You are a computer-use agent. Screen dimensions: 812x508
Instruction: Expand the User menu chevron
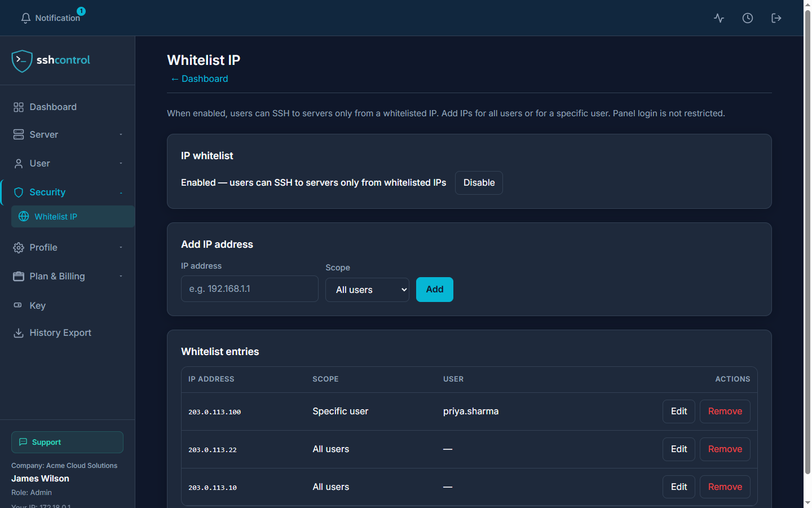pos(121,163)
